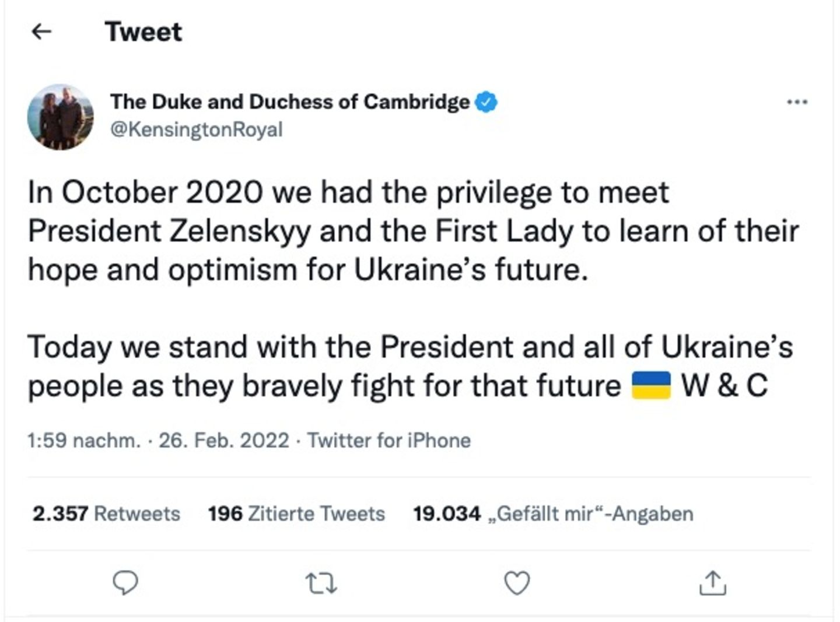The height and width of the screenshot is (622, 840).
Task: Reply to the tweet via speech bubble icon
Action: (125, 582)
